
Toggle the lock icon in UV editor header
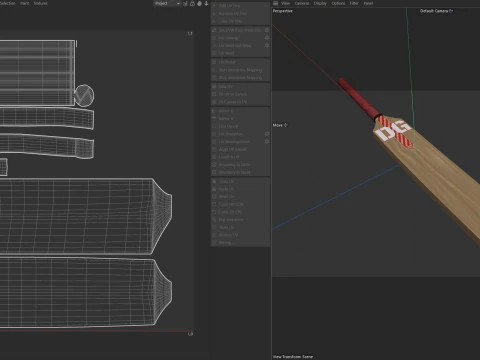pos(192,3)
